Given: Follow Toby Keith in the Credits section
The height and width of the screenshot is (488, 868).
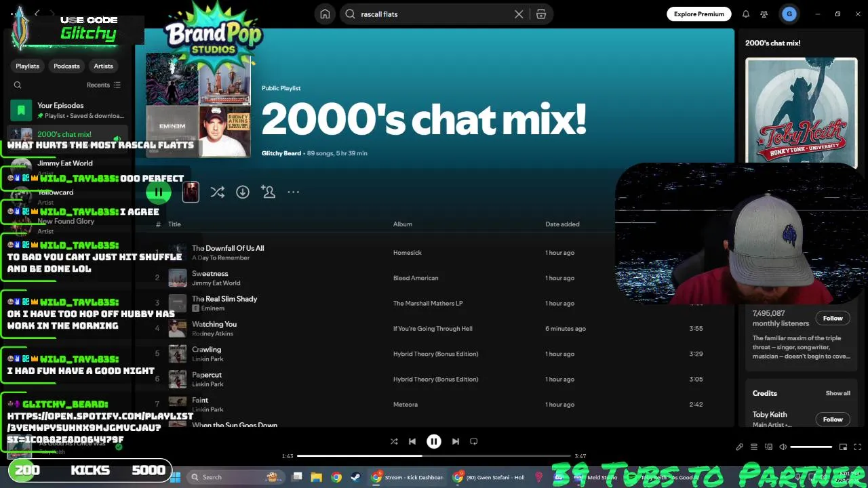Looking at the screenshot, I should click(x=833, y=420).
